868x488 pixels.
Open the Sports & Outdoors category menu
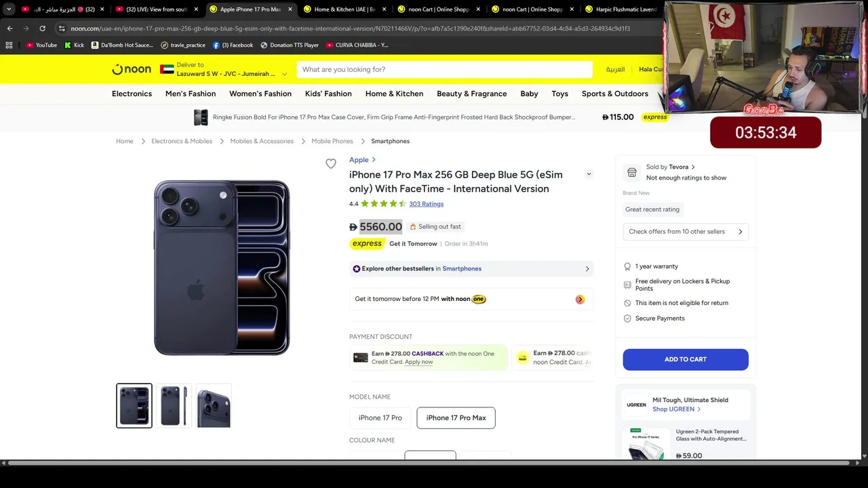coord(615,94)
